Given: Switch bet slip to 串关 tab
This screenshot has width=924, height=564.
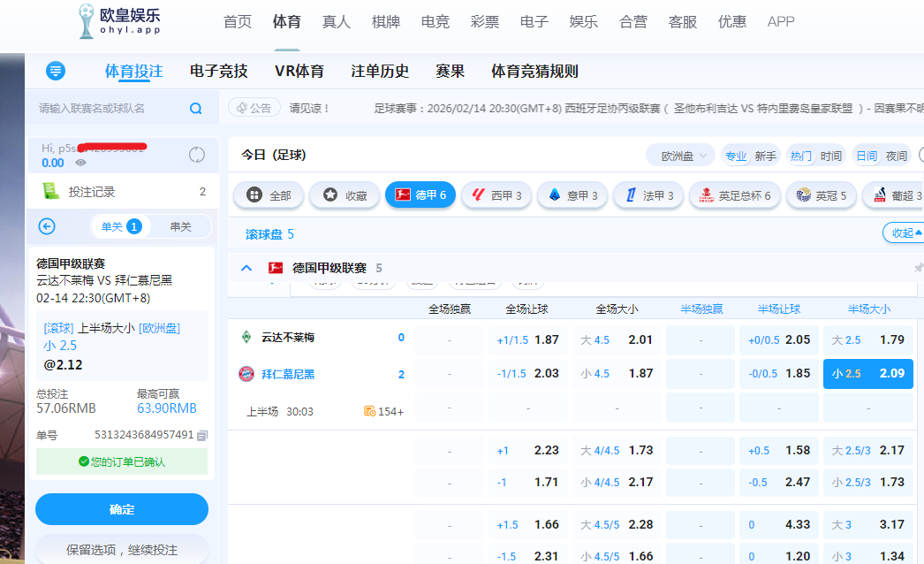Looking at the screenshot, I should 180,226.
